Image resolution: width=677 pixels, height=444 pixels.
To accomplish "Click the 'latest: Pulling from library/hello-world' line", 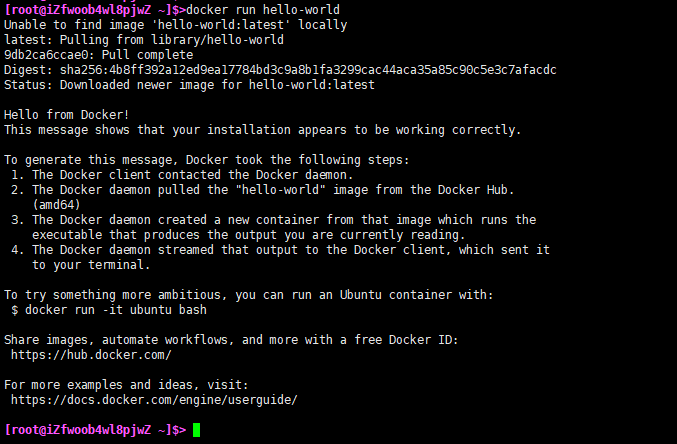I will [x=144, y=40].
